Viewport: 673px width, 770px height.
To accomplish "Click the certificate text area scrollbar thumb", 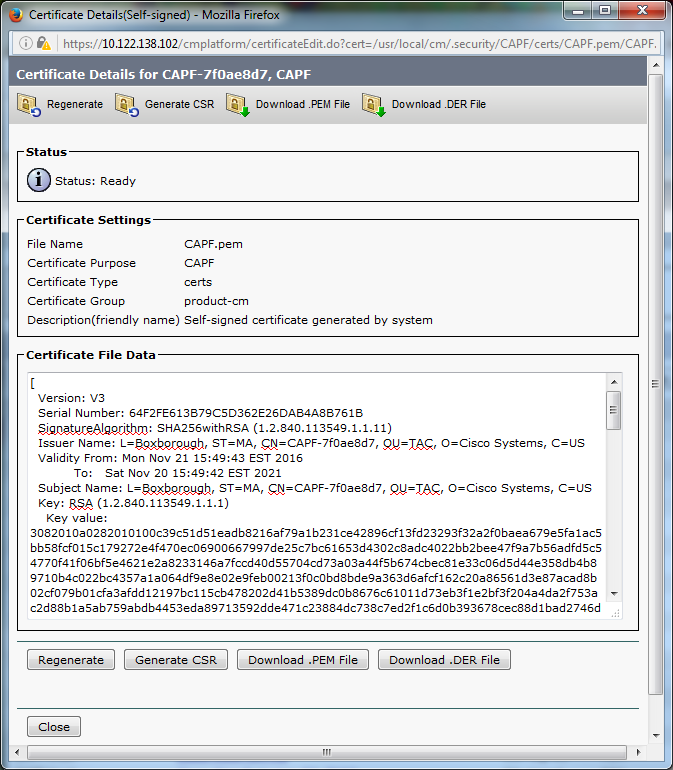I will pyautogui.click(x=614, y=410).
